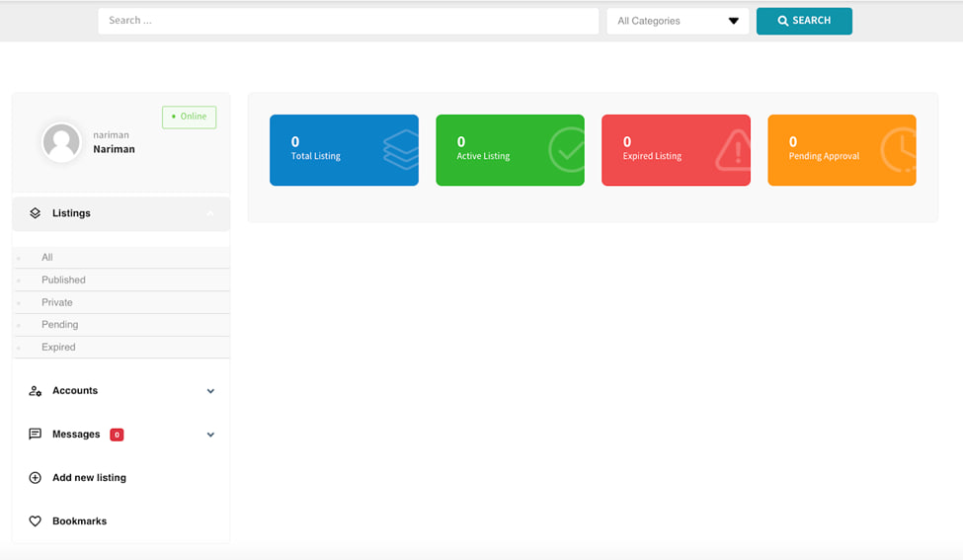Collapse the Listings section
This screenshot has height=560, width=963.
click(209, 213)
